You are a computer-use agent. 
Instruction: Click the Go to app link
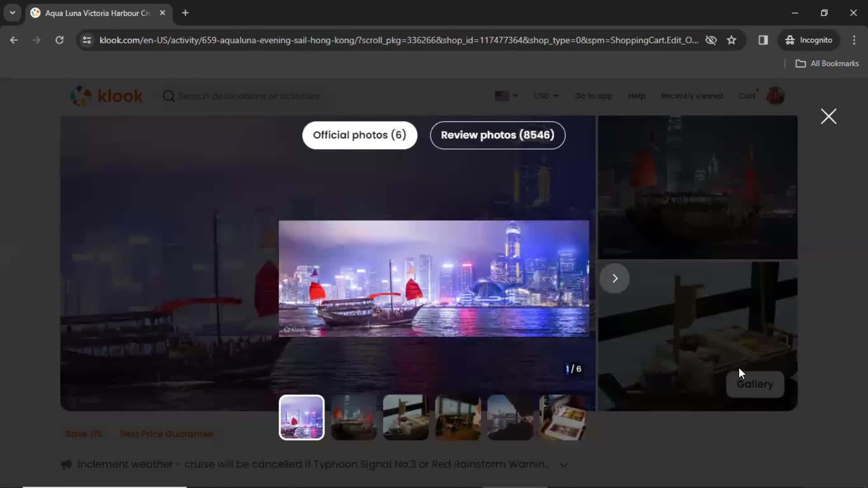(x=593, y=96)
